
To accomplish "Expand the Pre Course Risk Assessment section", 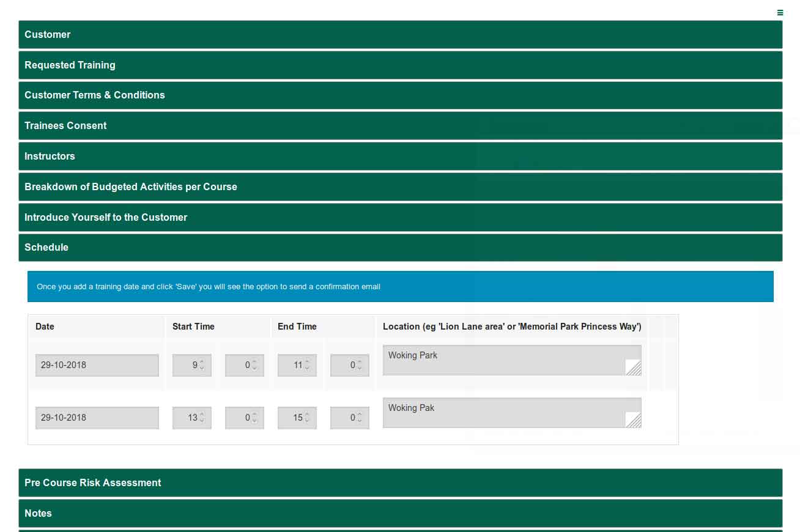I will click(x=401, y=482).
